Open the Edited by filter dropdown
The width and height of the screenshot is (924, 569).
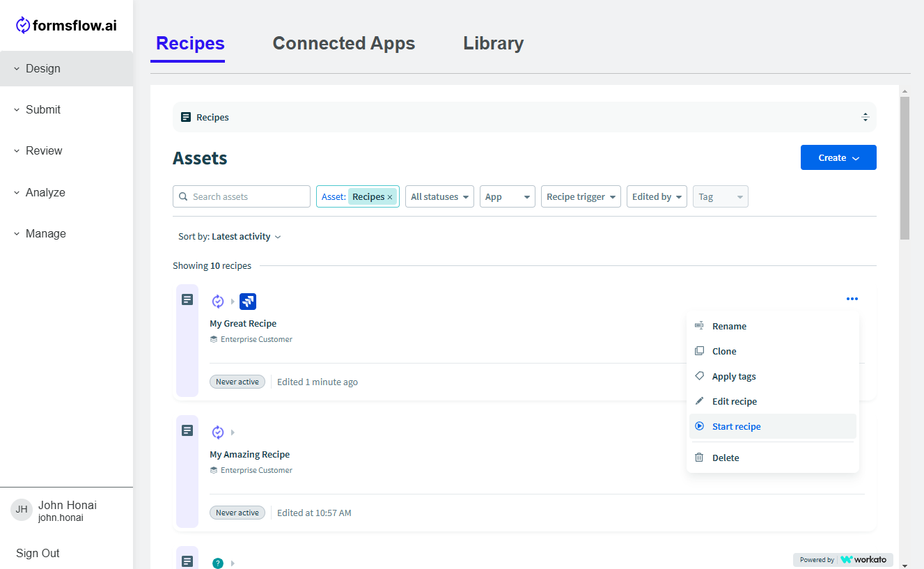pyautogui.click(x=657, y=196)
